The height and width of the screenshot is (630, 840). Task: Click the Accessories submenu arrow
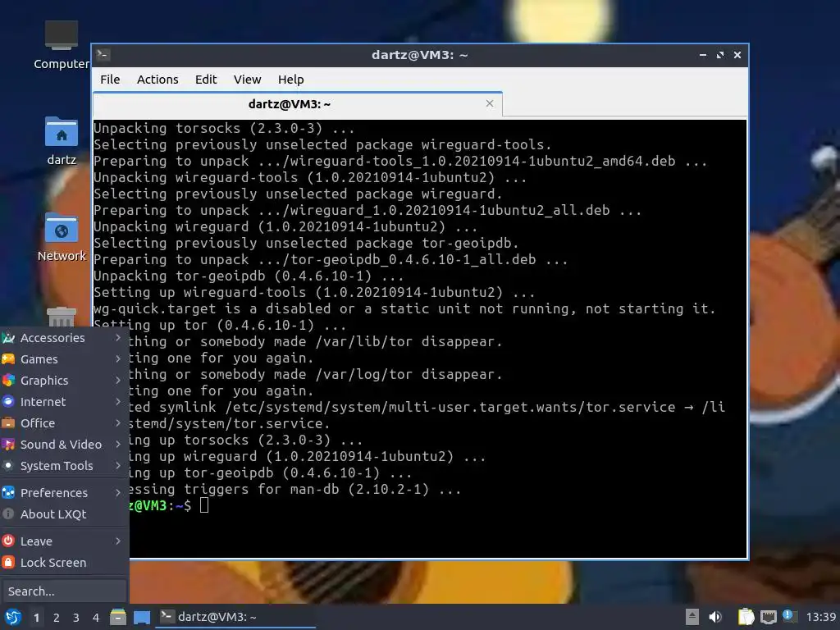coord(118,337)
